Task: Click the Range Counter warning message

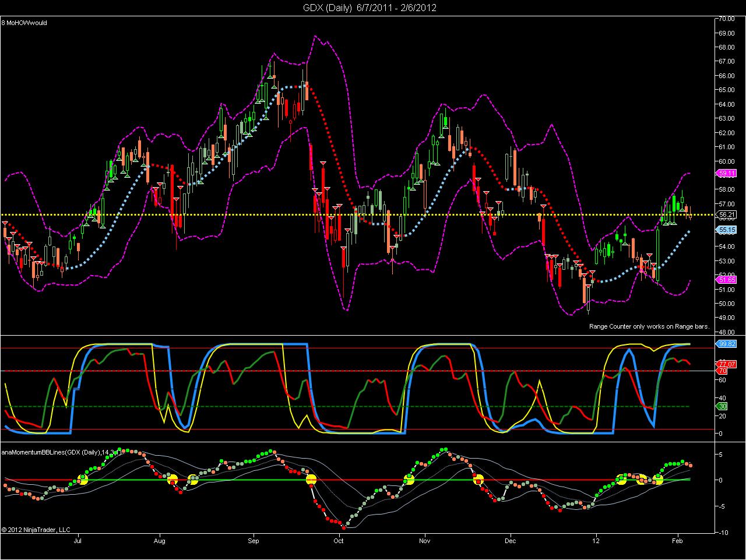Action: 649,326
